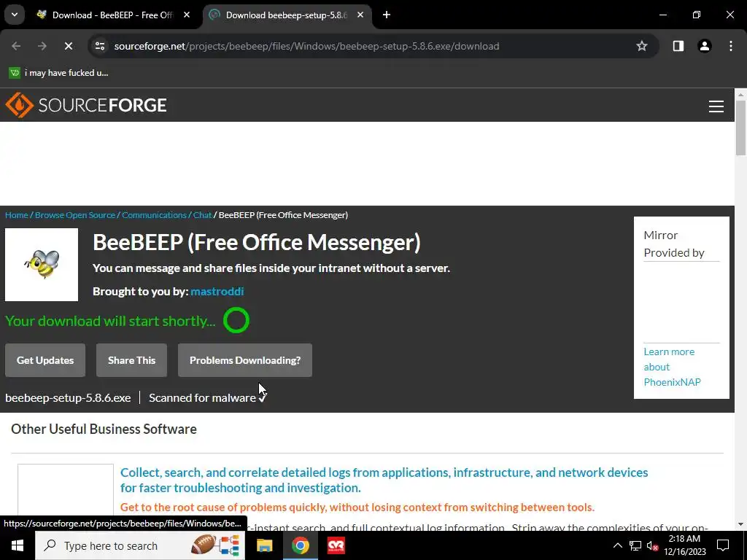The height and width of the screenshot is (560, 747).
Task: Open File Explorer from taskbar
Action: 264,545
